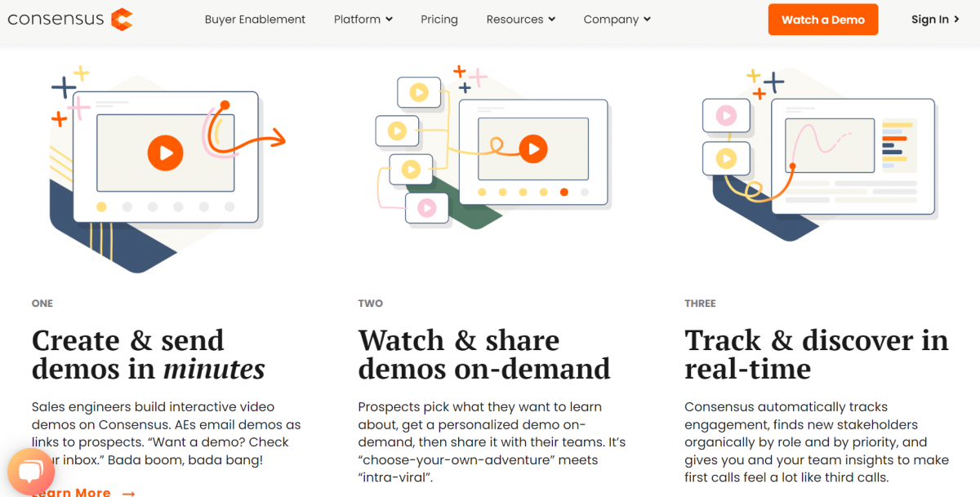
Task: Click the Consensus logo
Action: (x=70, y=19)
